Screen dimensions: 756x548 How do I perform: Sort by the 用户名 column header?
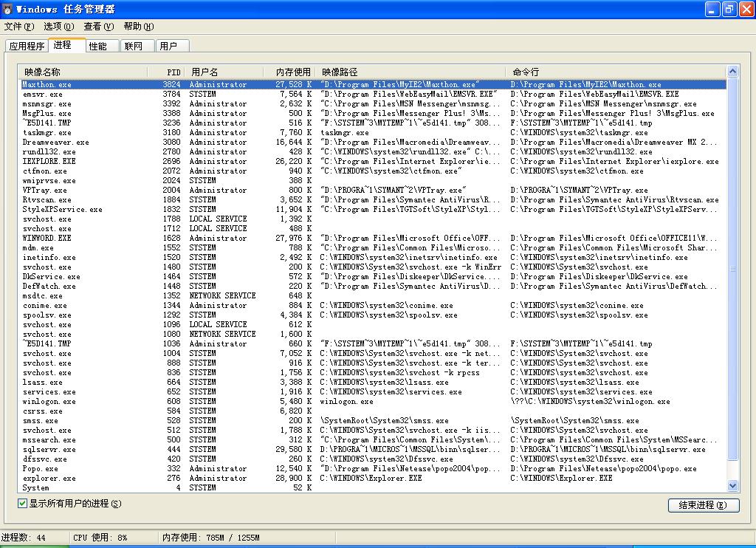(224, 72)
